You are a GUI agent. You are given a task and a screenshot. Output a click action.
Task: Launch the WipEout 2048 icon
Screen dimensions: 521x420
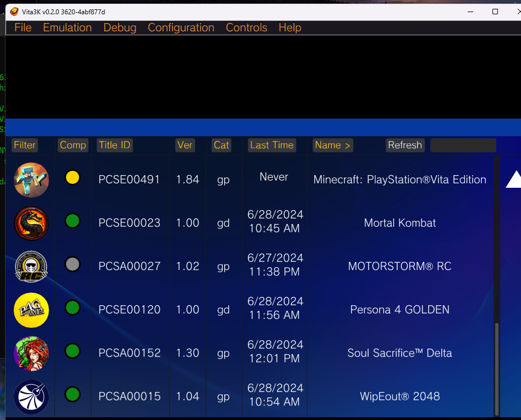(x=31, y=397)
